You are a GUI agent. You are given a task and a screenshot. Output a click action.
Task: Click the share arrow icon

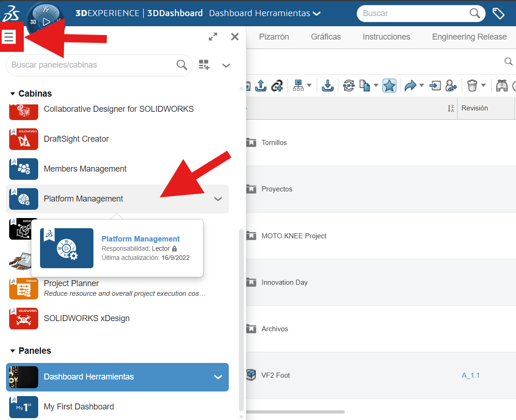pos(411,86)
